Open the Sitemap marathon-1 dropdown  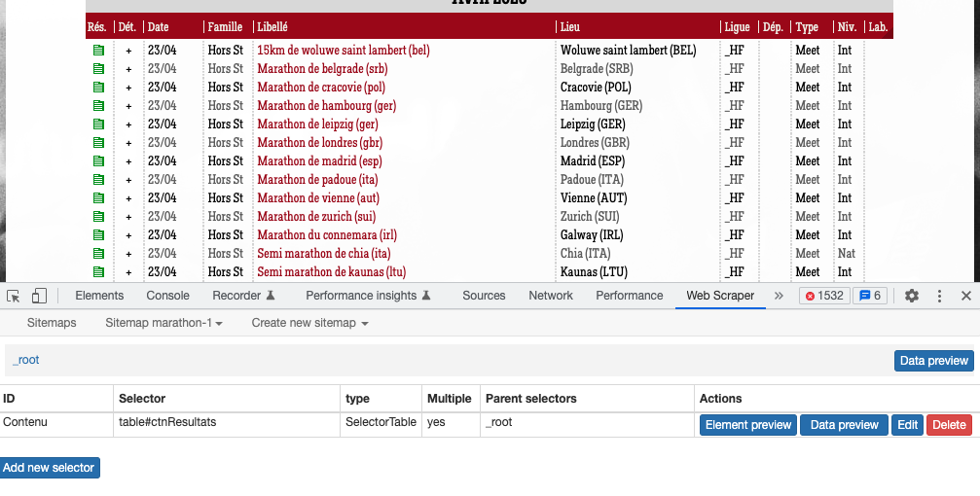(164, 323)
